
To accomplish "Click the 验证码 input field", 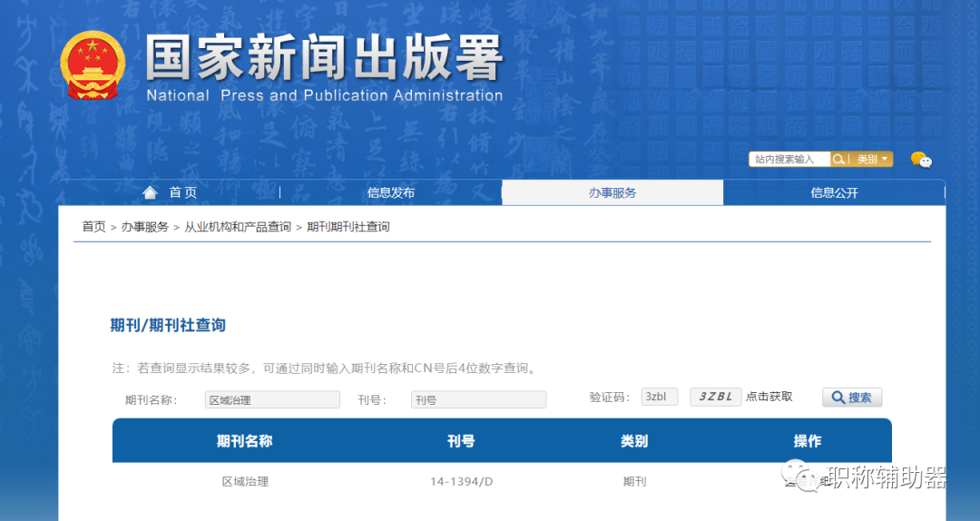I will pyautogui.click(x=660, y=398).
